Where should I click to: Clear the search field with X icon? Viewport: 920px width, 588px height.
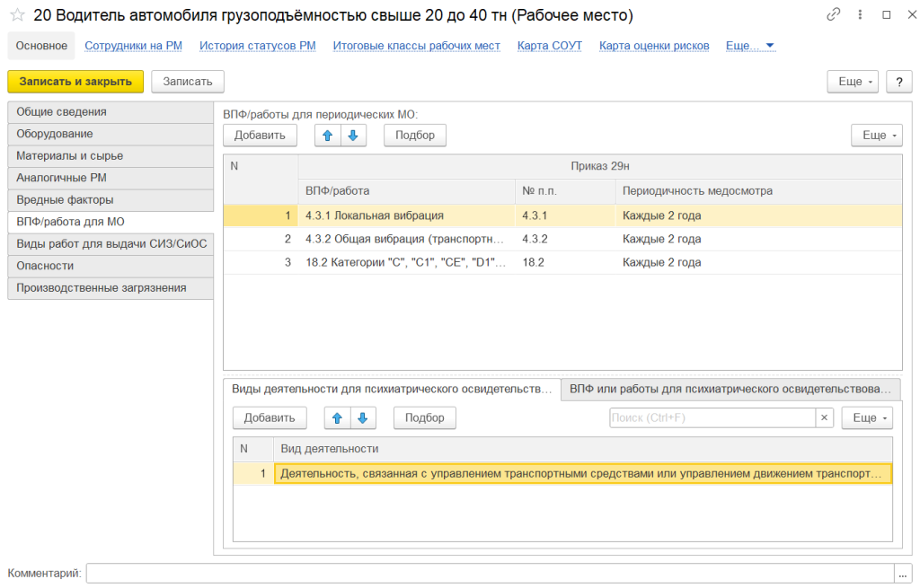[x=824, y=418]
